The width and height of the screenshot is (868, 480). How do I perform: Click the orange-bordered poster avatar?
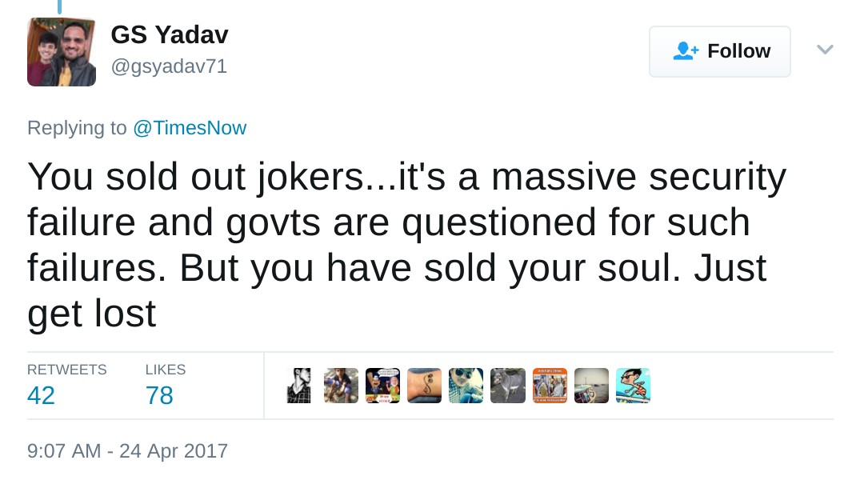click(x=550, y=386)
